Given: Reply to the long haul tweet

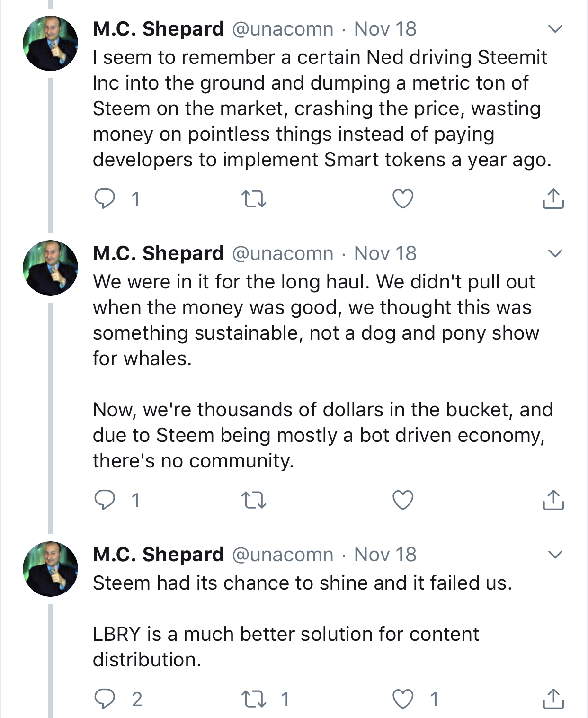Looking at the screenshot, I should point(105,500).
